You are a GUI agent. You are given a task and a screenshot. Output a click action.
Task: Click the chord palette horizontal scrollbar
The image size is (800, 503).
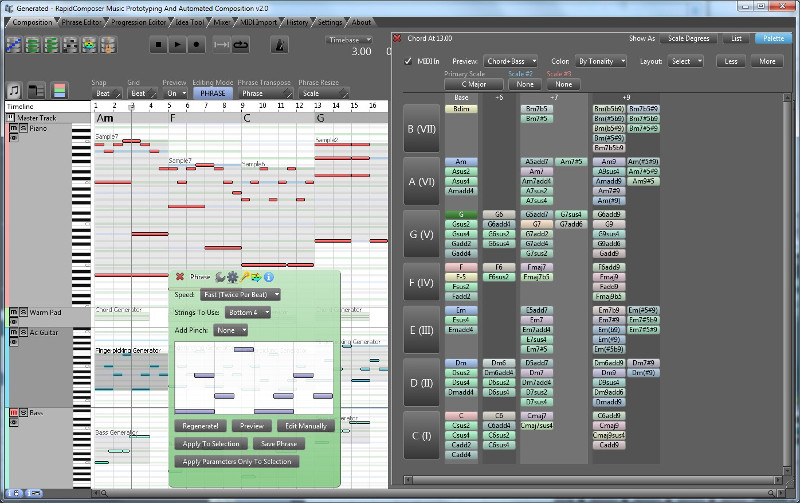[x=594, y=480]
